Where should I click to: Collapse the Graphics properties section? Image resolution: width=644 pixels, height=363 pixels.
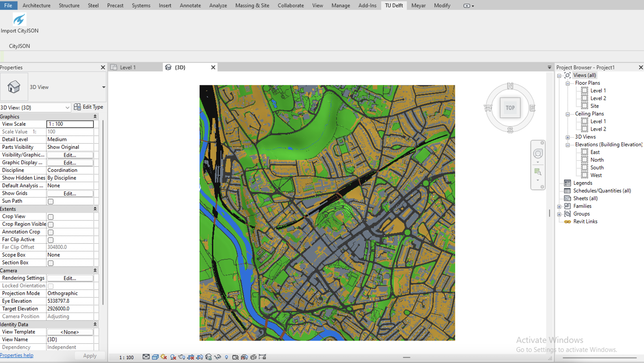[95, 117]
